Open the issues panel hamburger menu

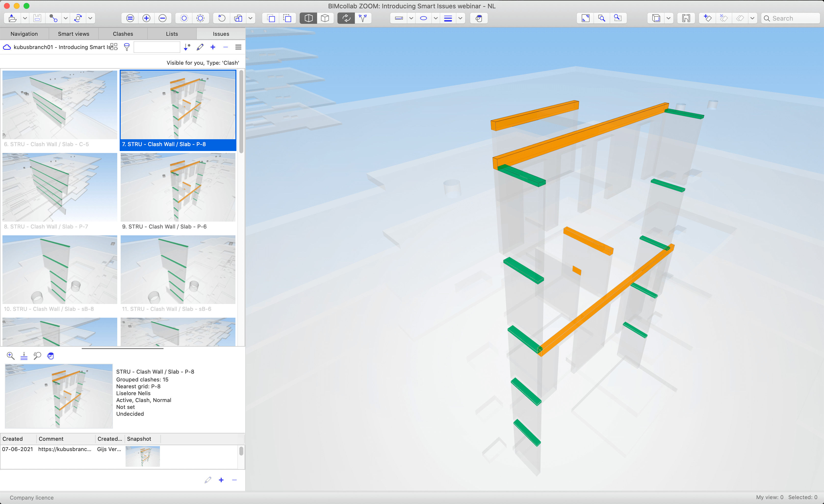point(238,47)
